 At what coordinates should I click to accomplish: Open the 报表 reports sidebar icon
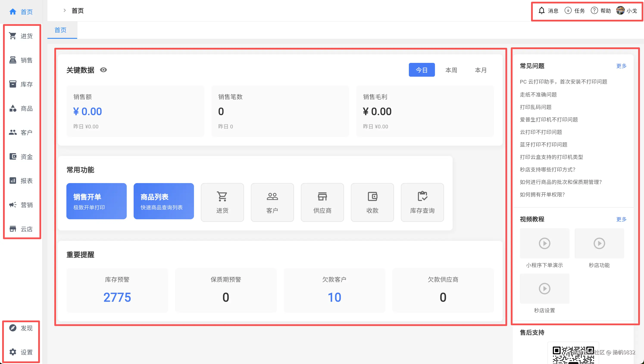[13, 180]
